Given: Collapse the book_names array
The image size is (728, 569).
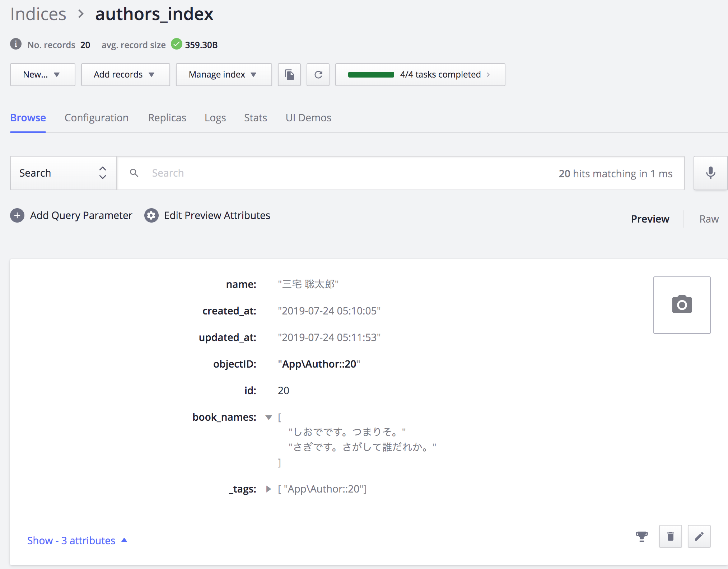Looking at the screenshot, I should click(x=269, y=417).
